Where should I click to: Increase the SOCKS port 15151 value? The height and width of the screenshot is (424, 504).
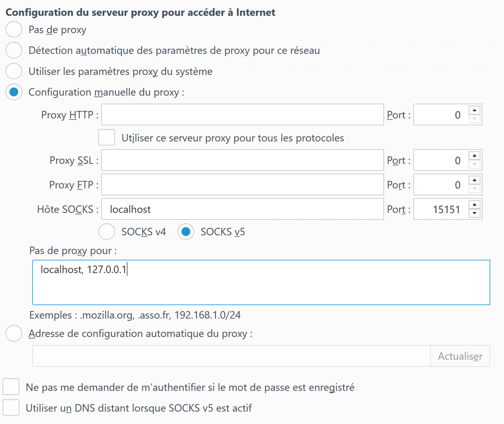pos(475,205)
